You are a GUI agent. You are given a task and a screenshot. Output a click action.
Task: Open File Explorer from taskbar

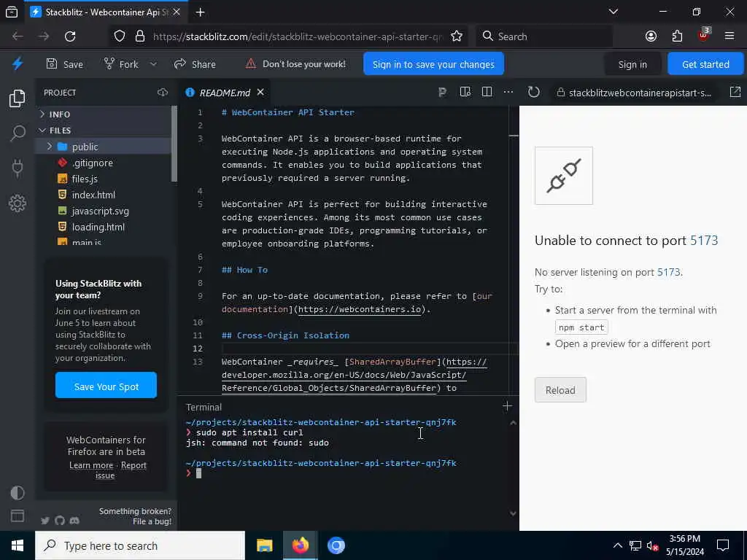264,545
